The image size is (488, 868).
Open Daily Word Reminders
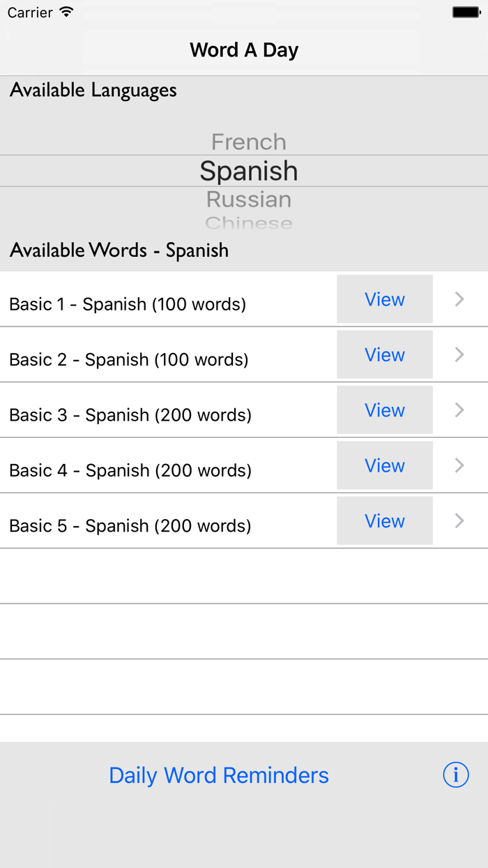click(219, 775)
